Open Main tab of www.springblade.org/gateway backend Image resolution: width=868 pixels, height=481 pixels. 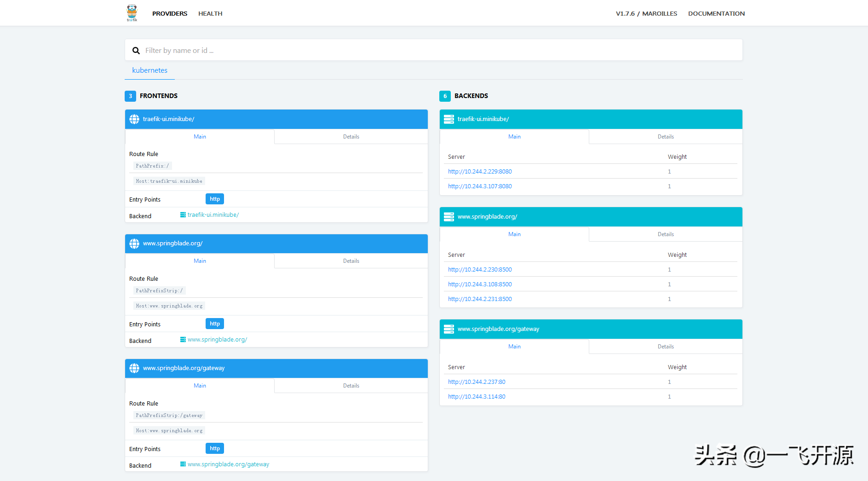[514, 347]
